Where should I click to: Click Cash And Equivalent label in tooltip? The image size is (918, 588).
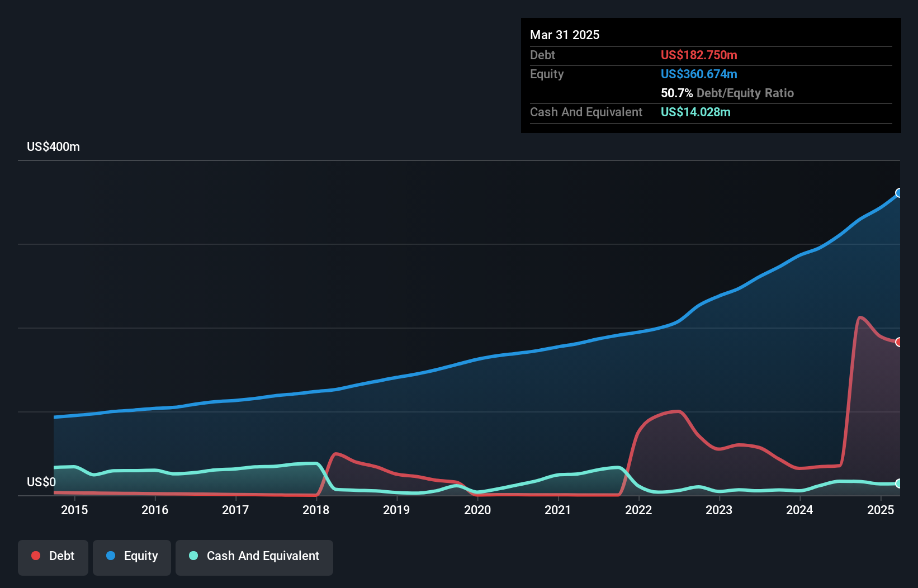pos(586,112)
